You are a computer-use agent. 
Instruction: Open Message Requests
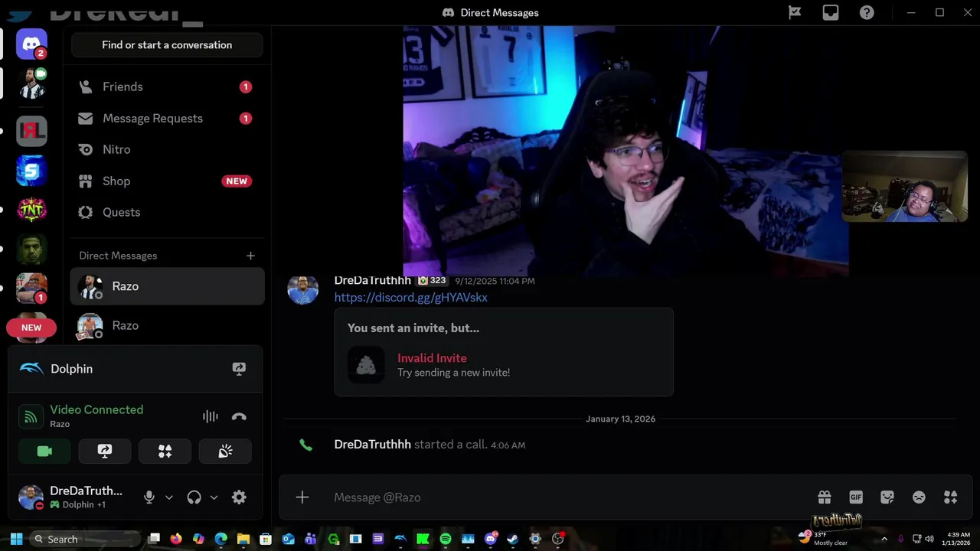tap(167, 118)
